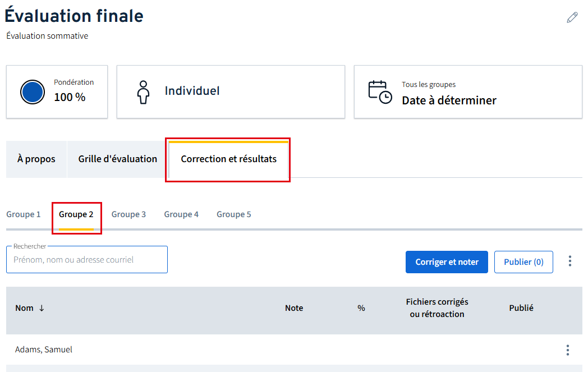Click the individual person icon
Viewport: 588px width, 372px height.
click(144, 92)
